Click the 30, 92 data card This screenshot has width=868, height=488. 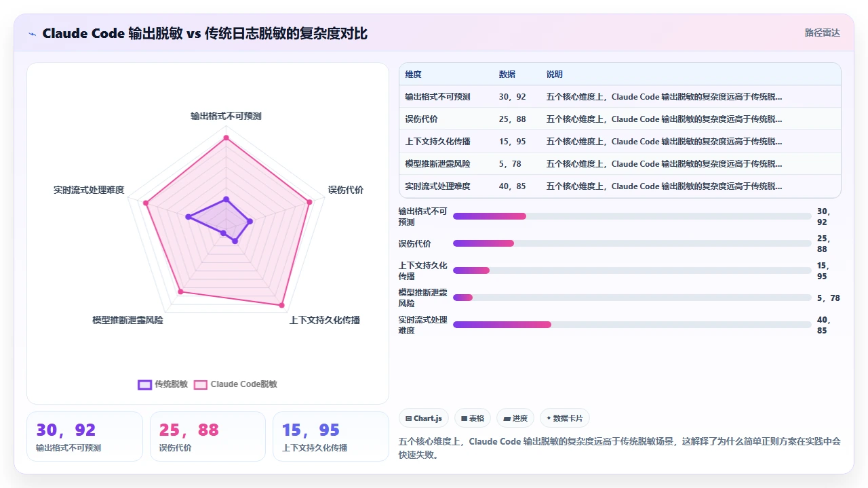85,436
